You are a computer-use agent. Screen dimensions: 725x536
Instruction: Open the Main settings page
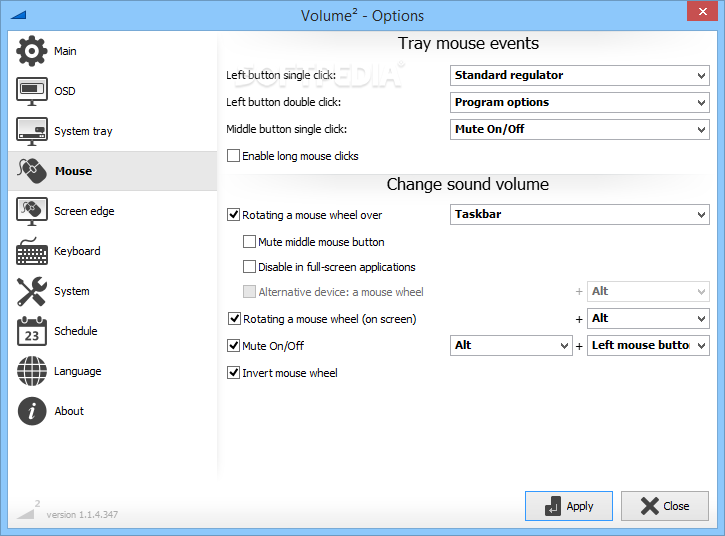point(65,51)
